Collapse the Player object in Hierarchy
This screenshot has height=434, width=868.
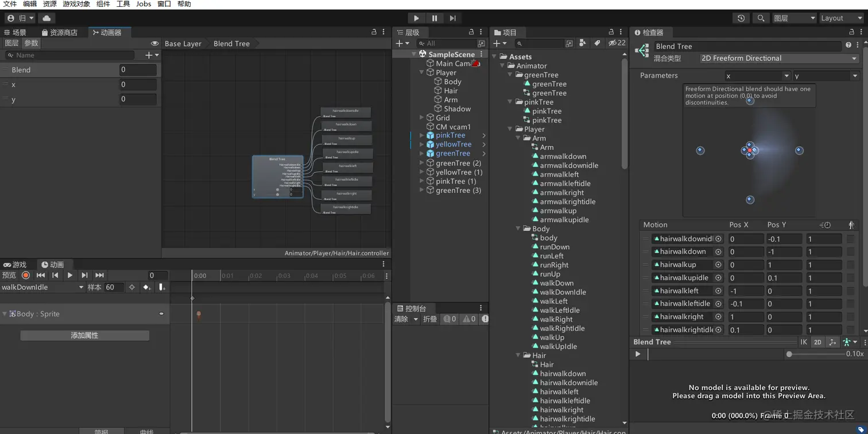(x=422, y=73)
